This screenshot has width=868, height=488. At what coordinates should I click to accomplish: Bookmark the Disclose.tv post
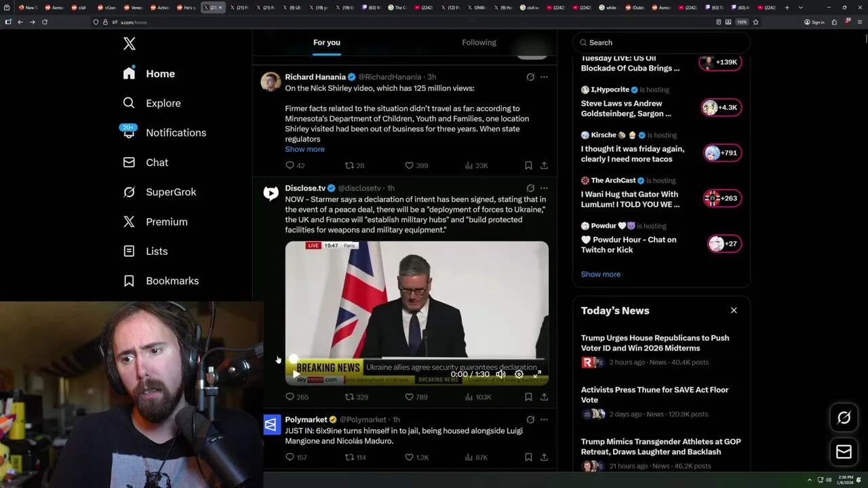click(x=528, y=397)
